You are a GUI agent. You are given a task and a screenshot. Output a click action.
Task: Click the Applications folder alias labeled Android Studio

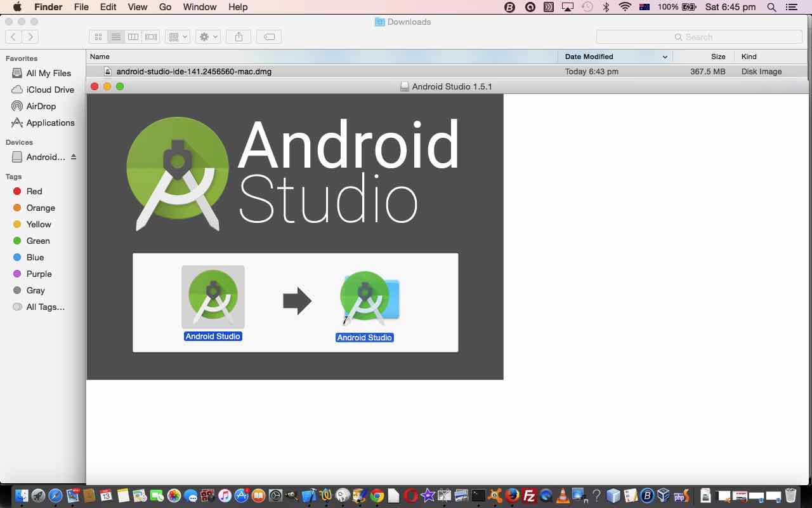(369, 298)
